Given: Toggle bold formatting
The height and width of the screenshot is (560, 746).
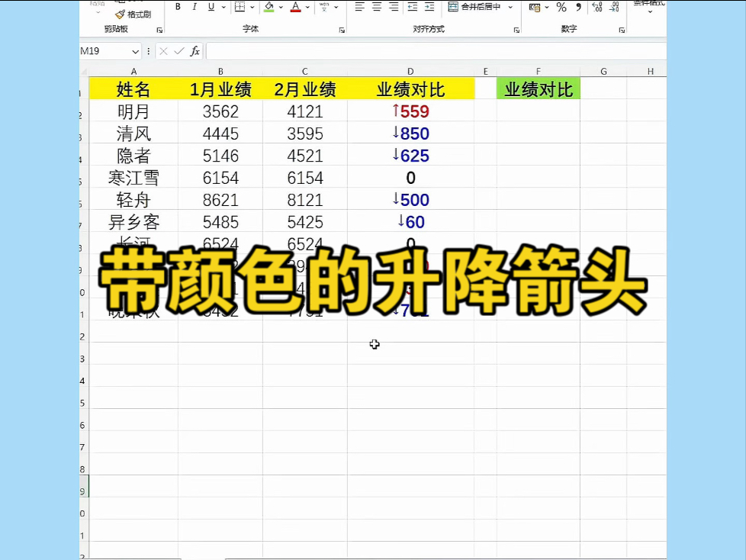Looking at the screenshot, I should coord(177,6).
